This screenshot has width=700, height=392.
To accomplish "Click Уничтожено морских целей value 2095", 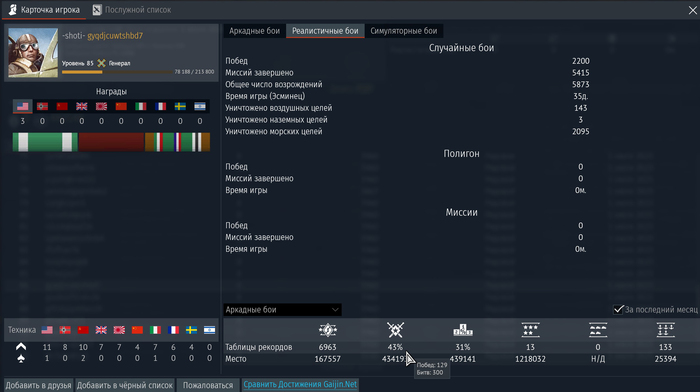I will [581, 131].
